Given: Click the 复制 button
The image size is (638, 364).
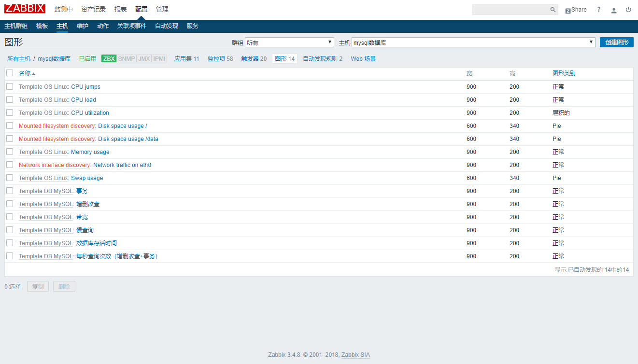Looking at the screenshot, I should 38,286.
